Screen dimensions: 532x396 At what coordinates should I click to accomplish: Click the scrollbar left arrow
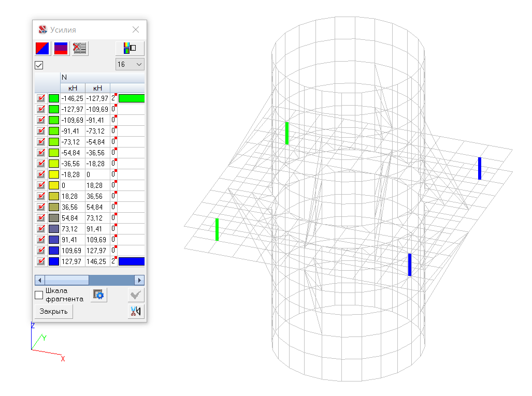[40, 280]
